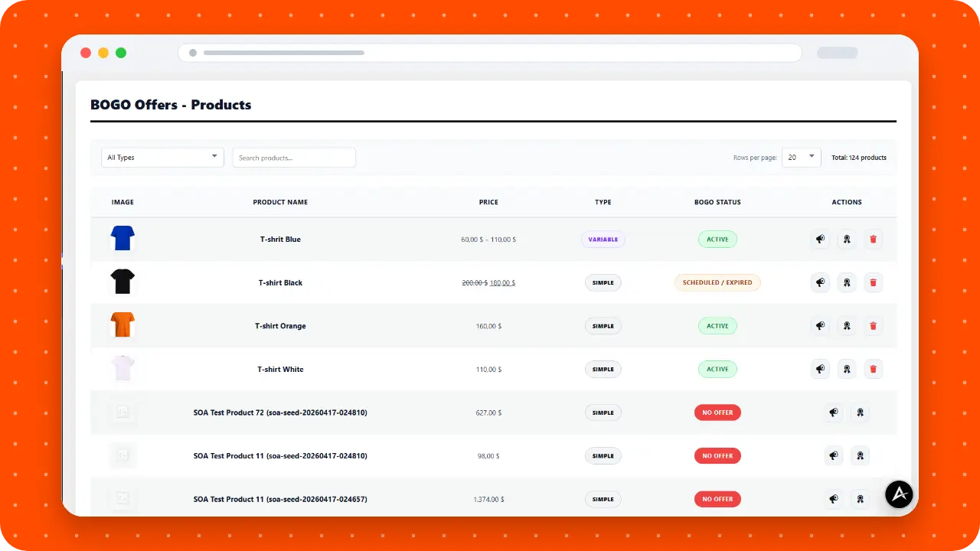Click the IMAGE column header
Viewport: 980px width, 551px height.
click(122, 202)
